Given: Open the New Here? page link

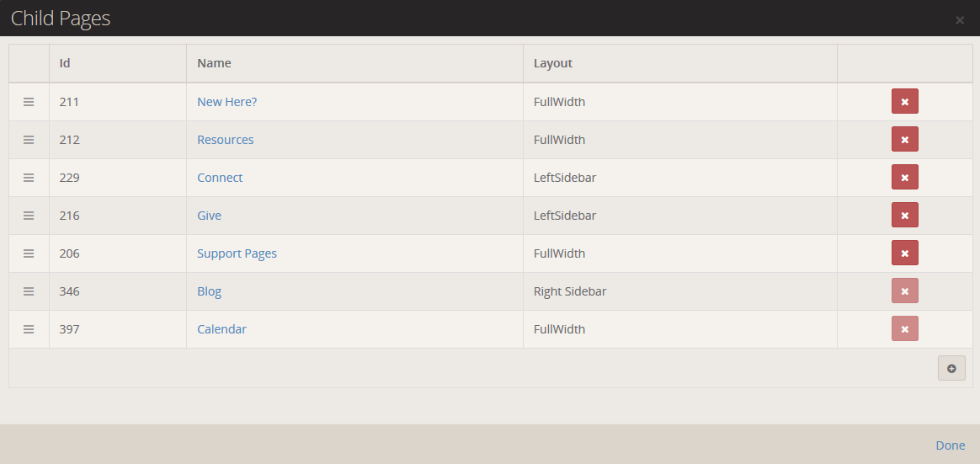Looking at the screenshot, I should pos(226,101).
